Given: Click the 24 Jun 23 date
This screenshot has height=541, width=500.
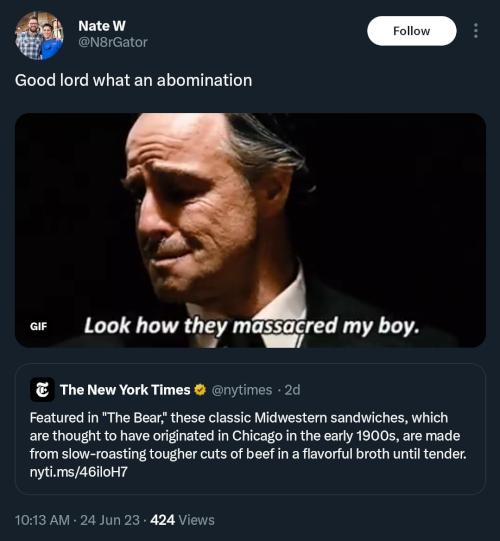Looking at the screenshot, I should point(110,520).
